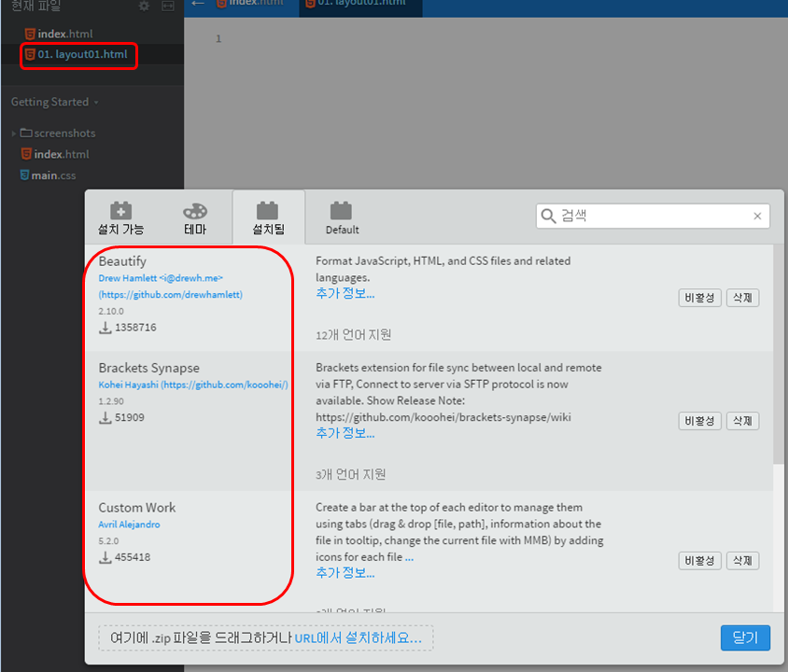Clear the search box with the X

pos(757,216)
